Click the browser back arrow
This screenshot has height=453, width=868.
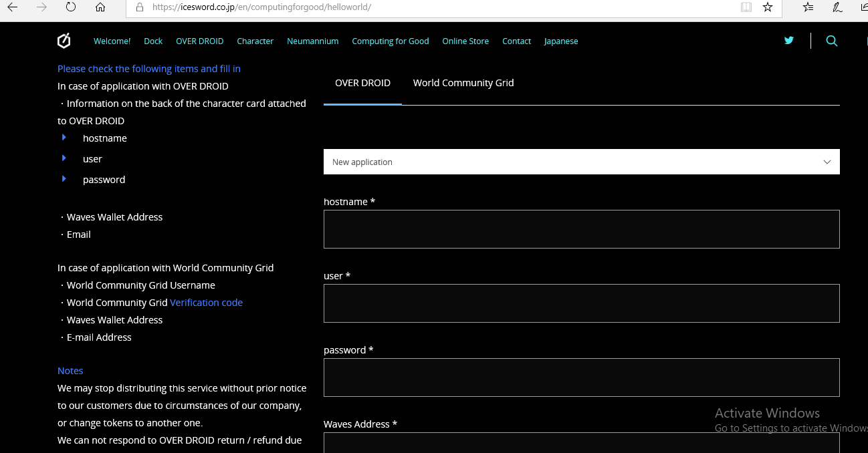[13, 7]
